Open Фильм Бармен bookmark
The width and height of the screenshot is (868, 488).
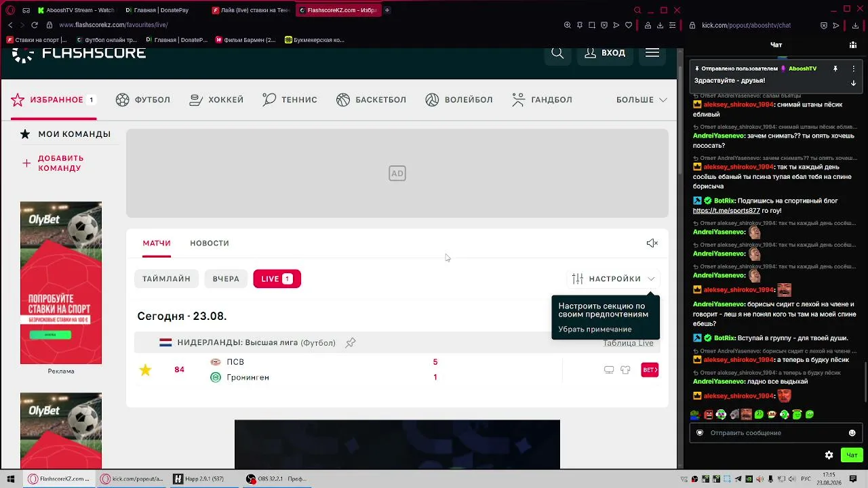(x=246, y=40)
